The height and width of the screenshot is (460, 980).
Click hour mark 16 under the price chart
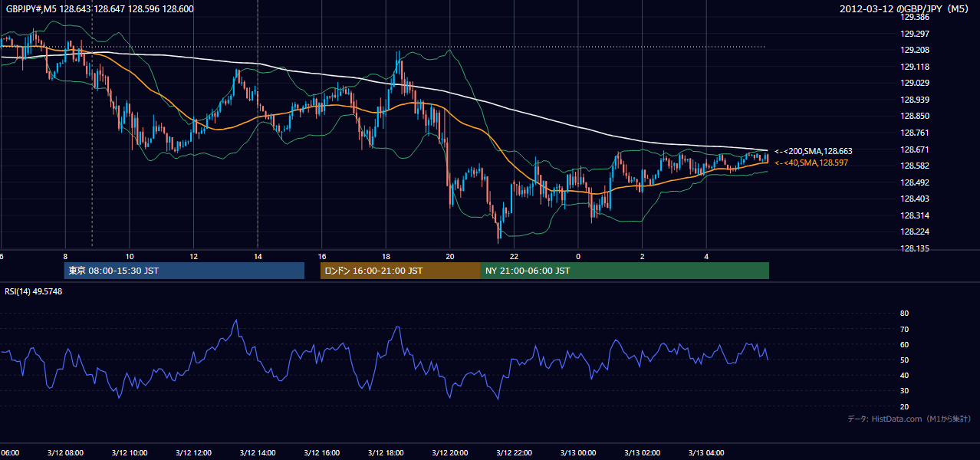322,256
